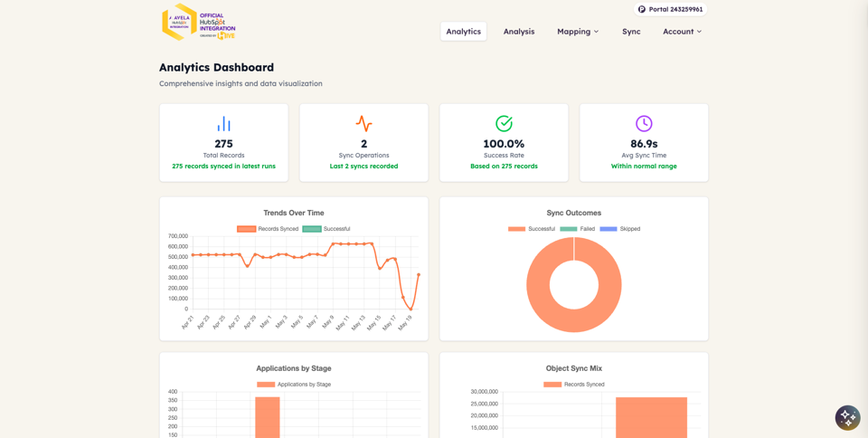868x438 pixels.
Task: Click the bar chart icon above Total Records
Action: click(x=223, y=123)
